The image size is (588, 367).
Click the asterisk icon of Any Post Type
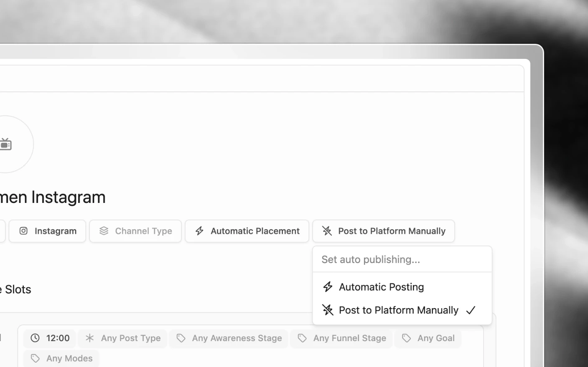(x=90, y=338)
